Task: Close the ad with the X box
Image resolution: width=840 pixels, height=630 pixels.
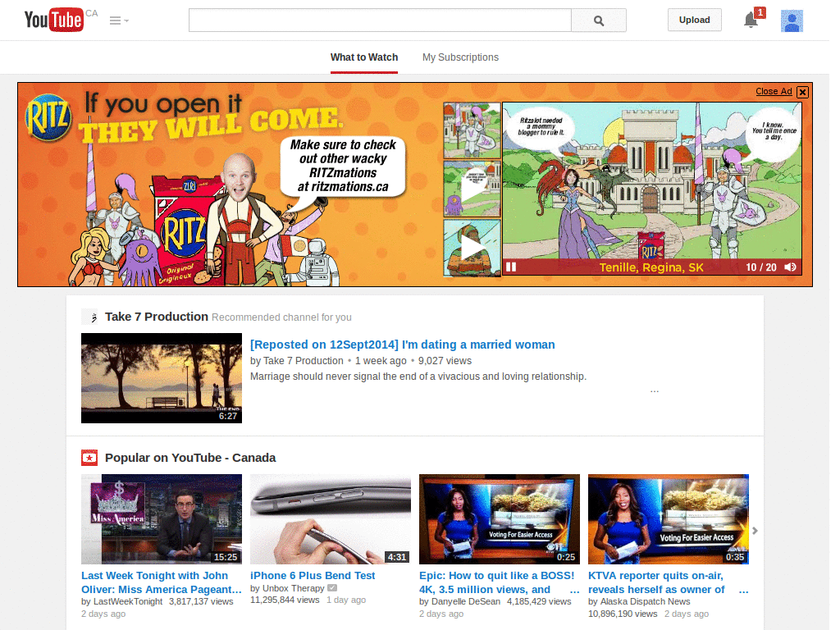Action: click(802, 92)
